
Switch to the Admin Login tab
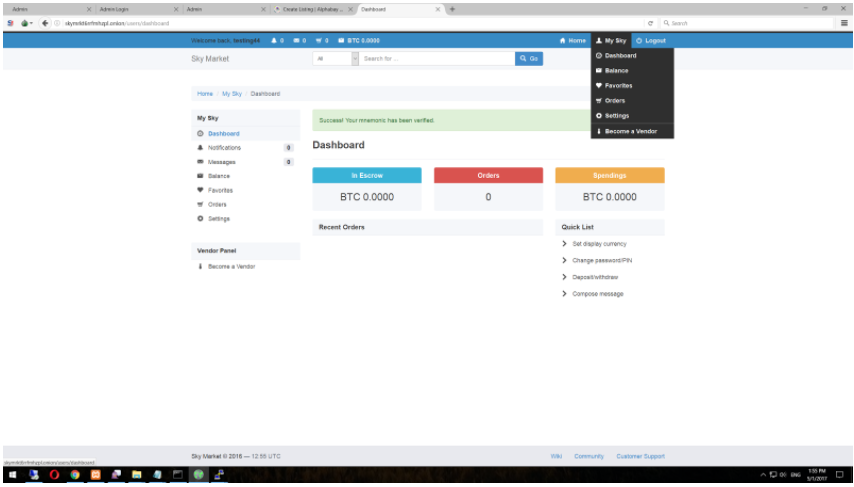(x=139, y=9)
